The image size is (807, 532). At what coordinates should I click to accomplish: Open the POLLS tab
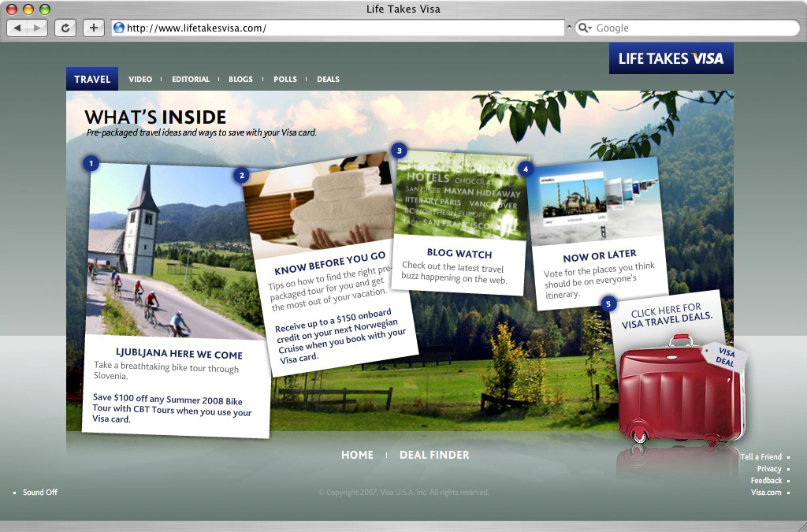[285, 80]
